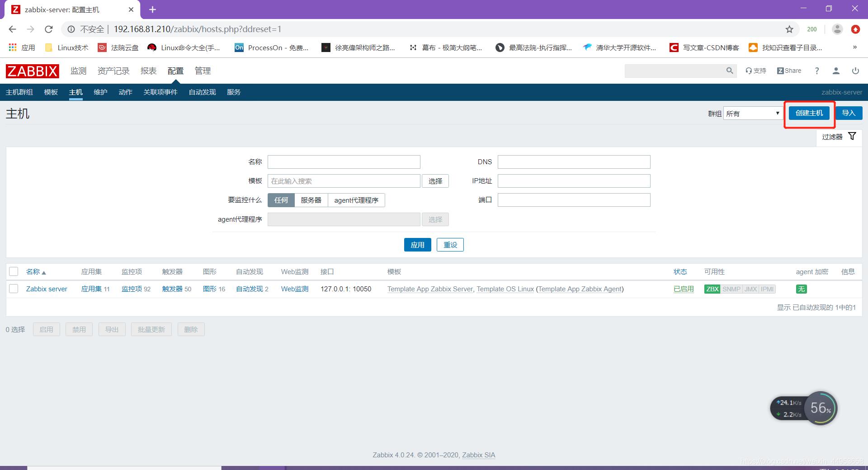
Task: Open the Zabbix SIA footer link
Action: [x=478, y=455]
